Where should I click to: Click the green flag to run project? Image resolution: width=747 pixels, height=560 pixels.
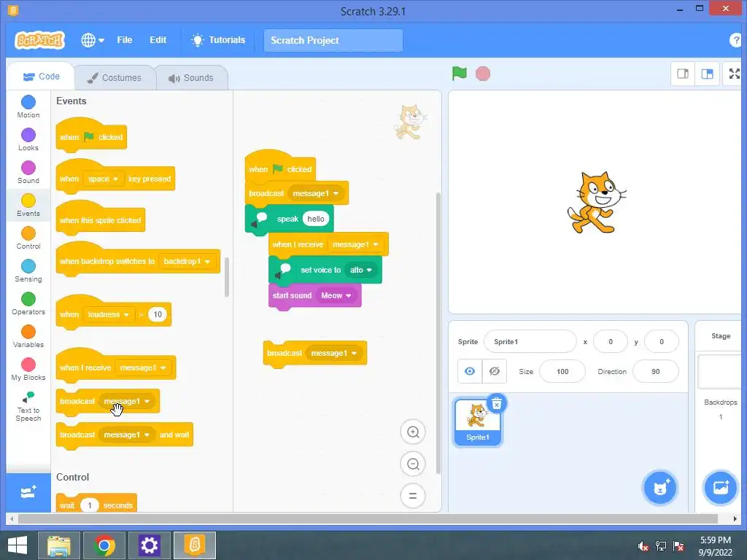(460, 74)
